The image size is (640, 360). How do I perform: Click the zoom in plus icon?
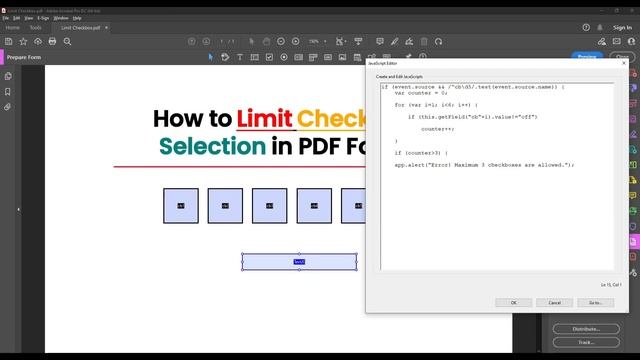point(296,42)
